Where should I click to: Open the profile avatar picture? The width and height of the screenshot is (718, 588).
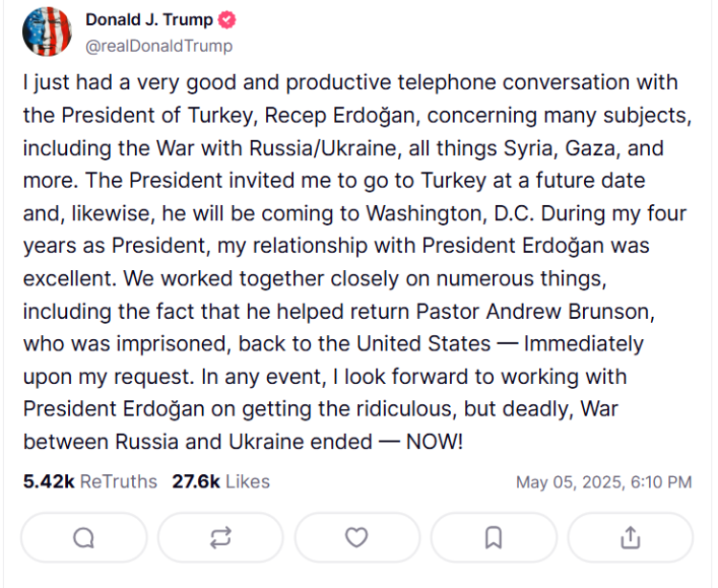(46, 33)
